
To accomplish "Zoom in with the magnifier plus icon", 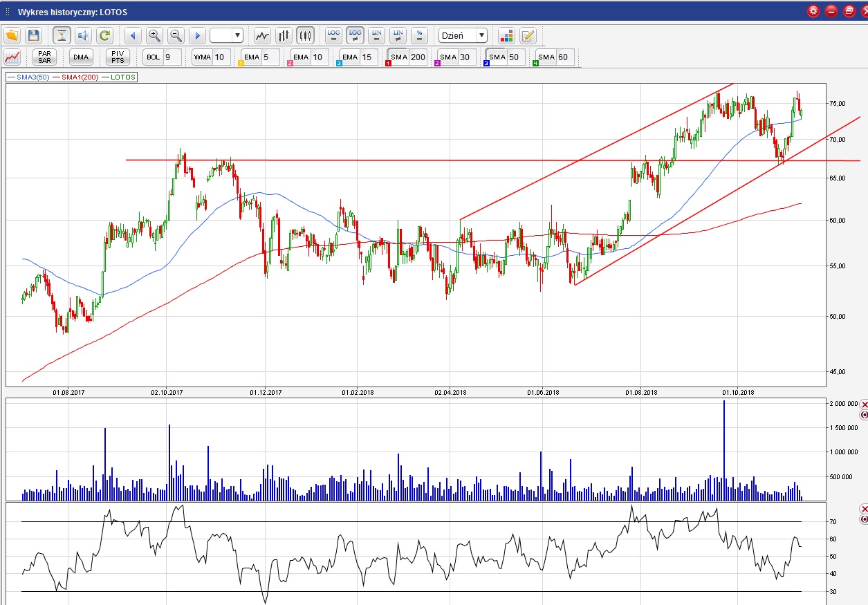I will tap(154, 35).
